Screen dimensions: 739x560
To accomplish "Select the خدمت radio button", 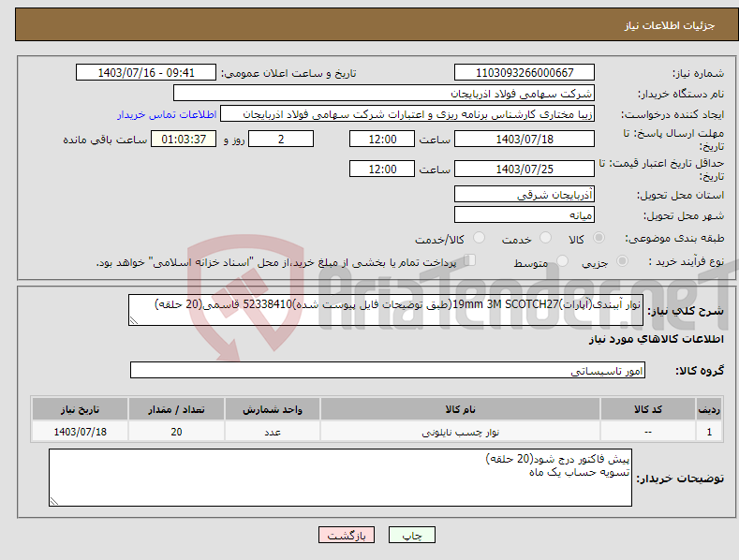I will [545, 238].
